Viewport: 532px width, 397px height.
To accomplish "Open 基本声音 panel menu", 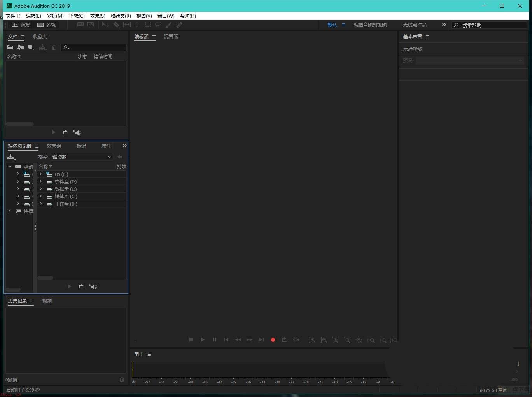I will coord(427,37).
